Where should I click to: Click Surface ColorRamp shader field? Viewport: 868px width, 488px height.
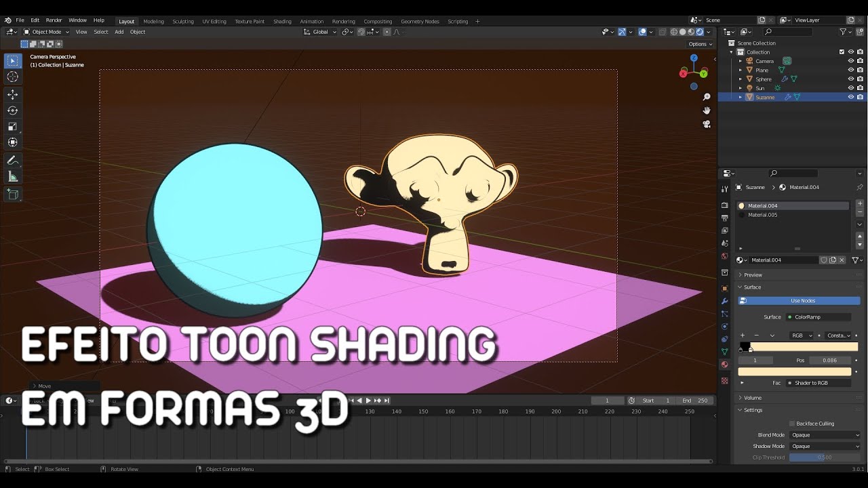tap(818, 317)
